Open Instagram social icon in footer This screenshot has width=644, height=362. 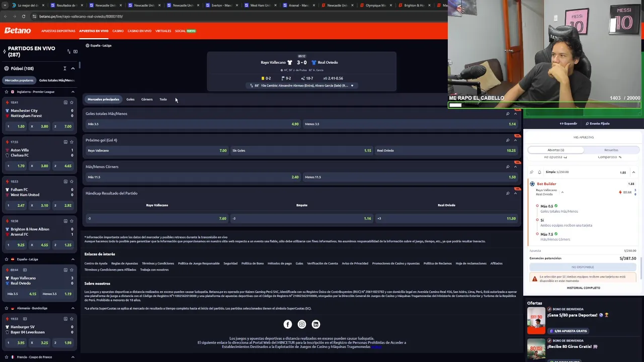301,324
